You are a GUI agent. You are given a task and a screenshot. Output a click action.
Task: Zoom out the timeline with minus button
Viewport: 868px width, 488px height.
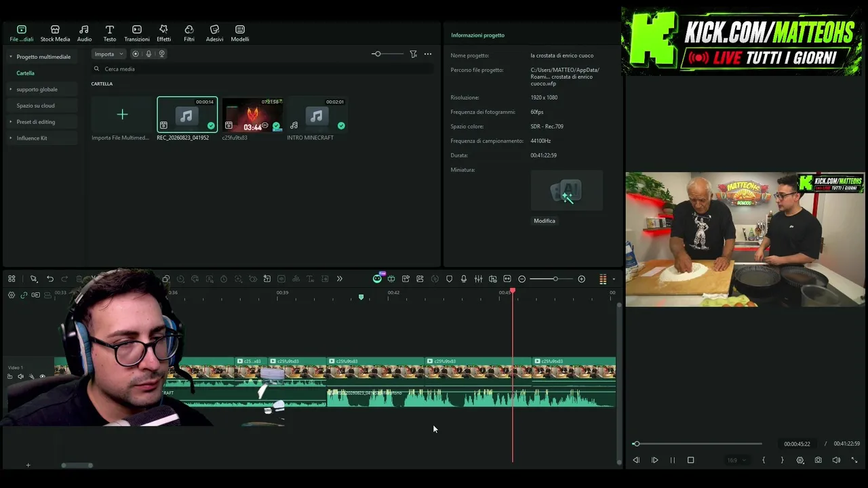pos(521,279)
